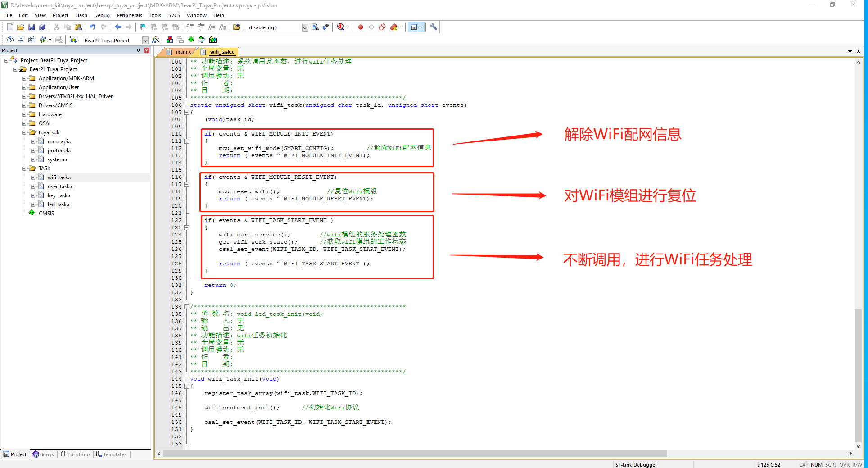Viewport: 868px width, 468px height.
Task: Open Options for Target magic wand icon
Action: 156,40
